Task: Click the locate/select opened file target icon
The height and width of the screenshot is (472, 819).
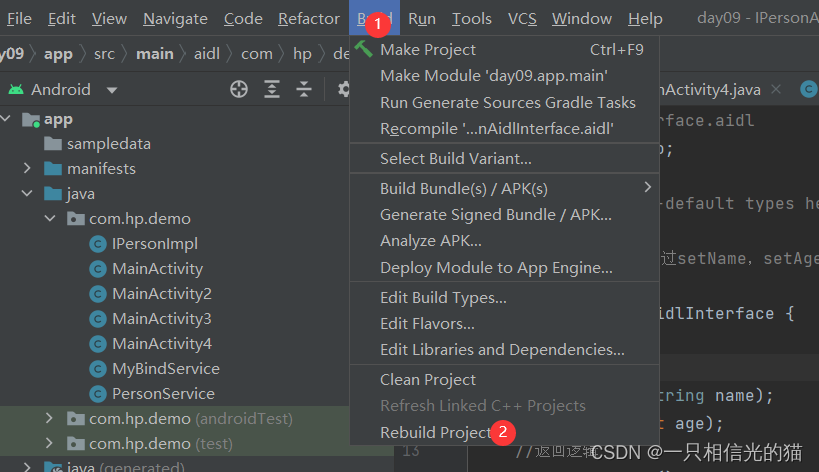Action: click(x=238, y=90)
